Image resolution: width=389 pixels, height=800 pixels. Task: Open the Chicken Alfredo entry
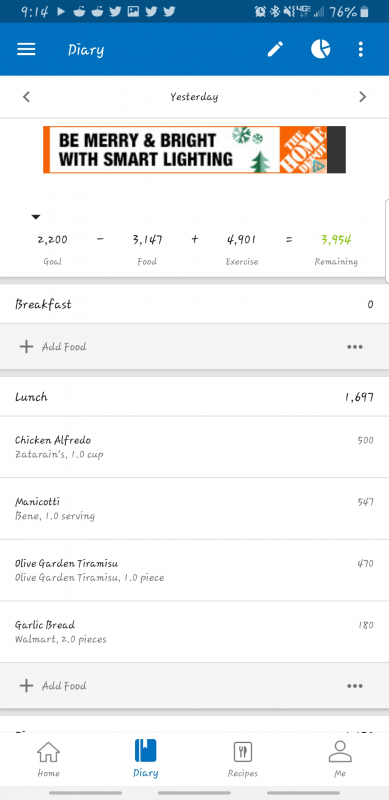pos(194,447)
